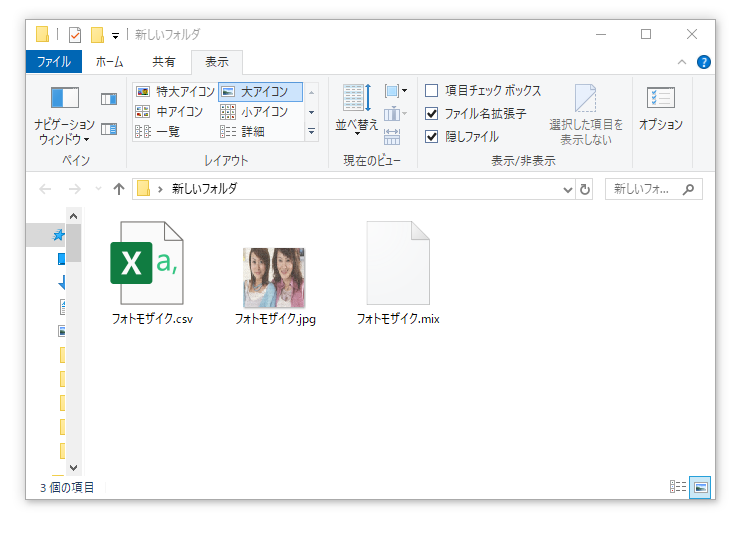Switch to the ホーム ribbon tab
Screen dimensions: 740x535
(109, 62)
